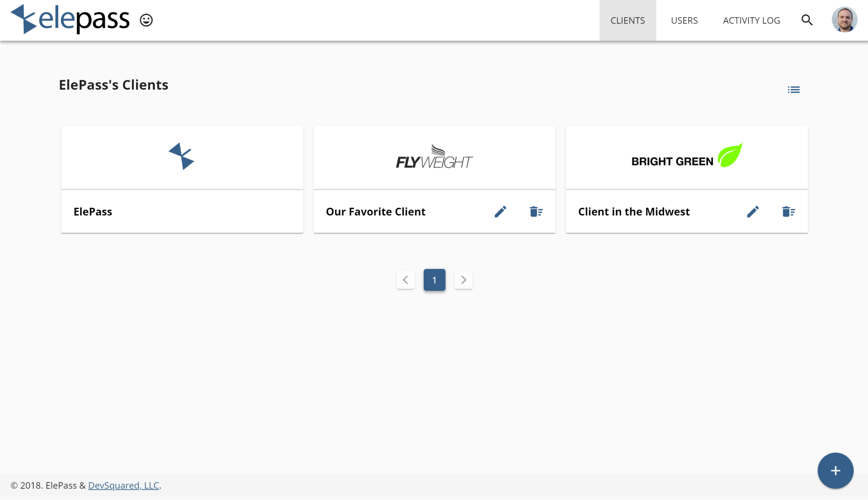This screenshot has height=500, width=868.
Task: Delete Our Favorite Client
Action: click(536, 212)
